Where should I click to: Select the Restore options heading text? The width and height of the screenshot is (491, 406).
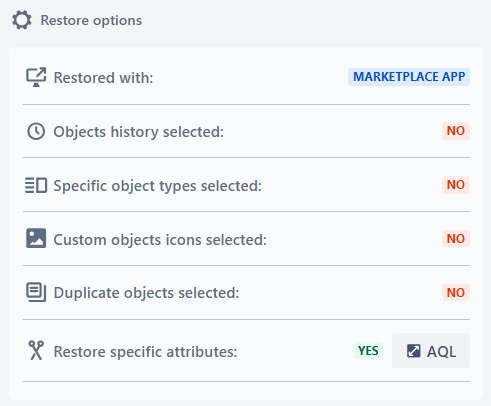pos(91,21)
